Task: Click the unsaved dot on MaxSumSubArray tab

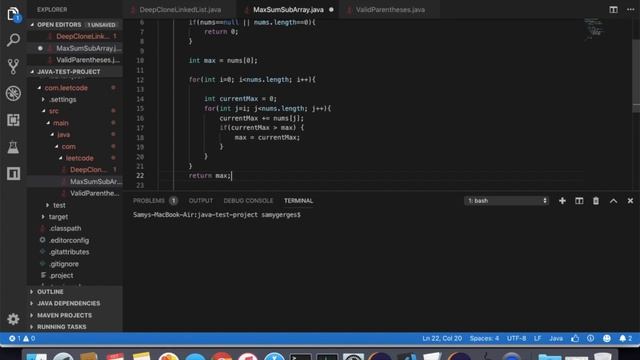Action: click(x=331, y=9)
